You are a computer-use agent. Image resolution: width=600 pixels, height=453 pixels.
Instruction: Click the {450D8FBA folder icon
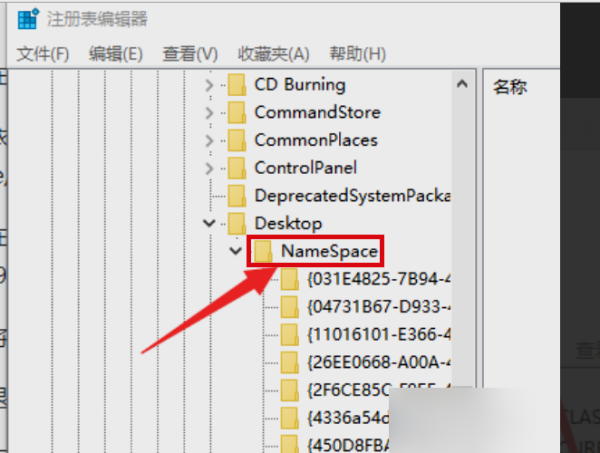(290, 444)
